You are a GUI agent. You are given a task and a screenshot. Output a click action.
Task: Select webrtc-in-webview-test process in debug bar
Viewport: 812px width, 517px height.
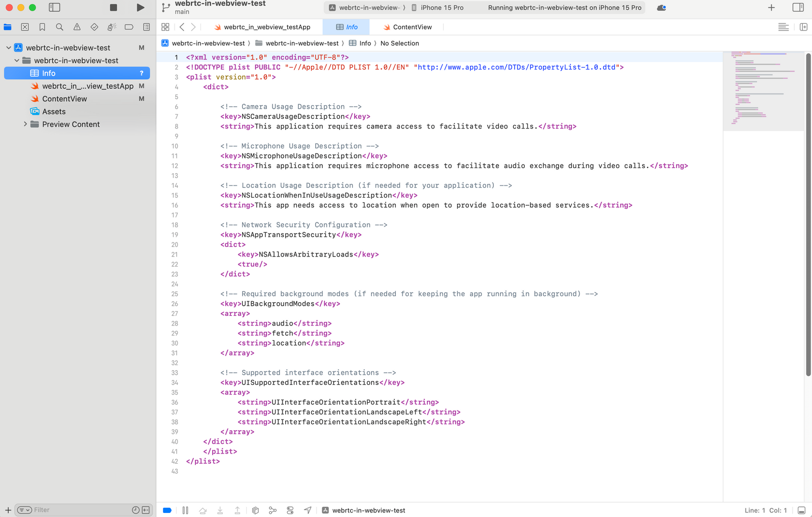pyautogui.click(x=363, y=510)
